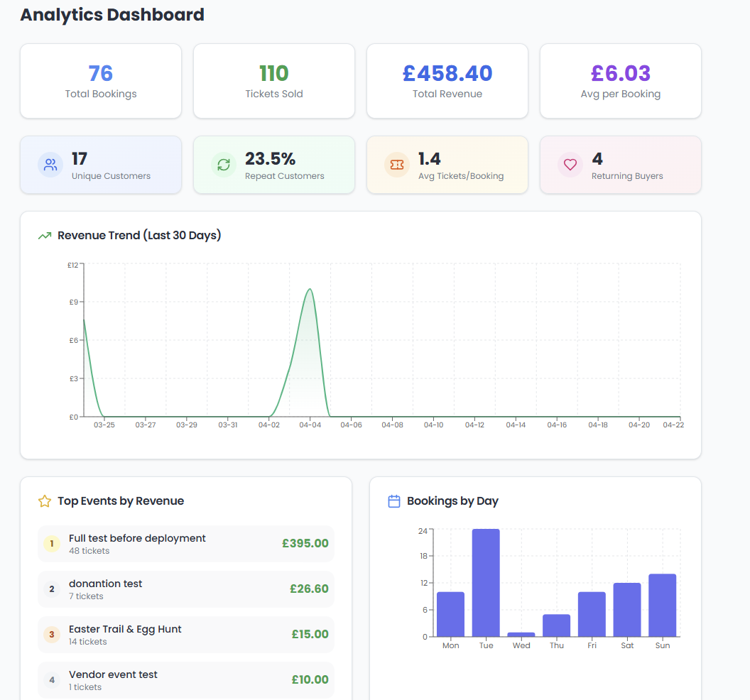Click the Revenue Trend upward arrow icon
The image size is (750, 700).
point(45,235)
